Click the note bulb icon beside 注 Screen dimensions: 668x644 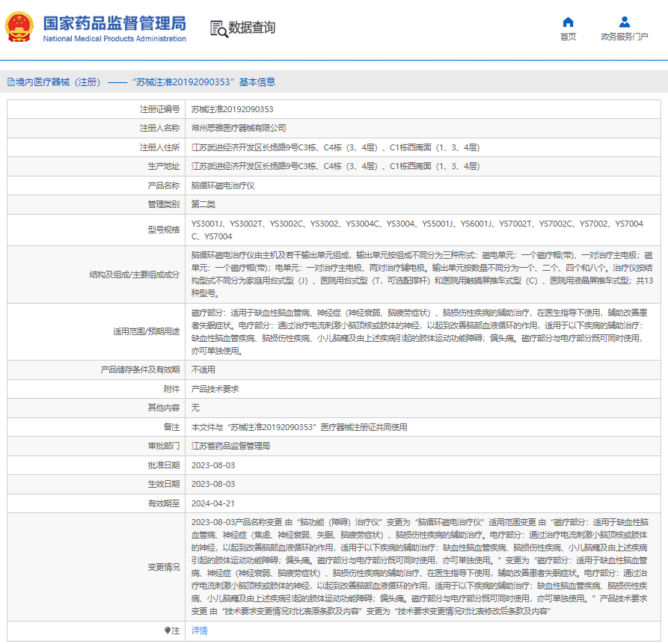point(168,631)
